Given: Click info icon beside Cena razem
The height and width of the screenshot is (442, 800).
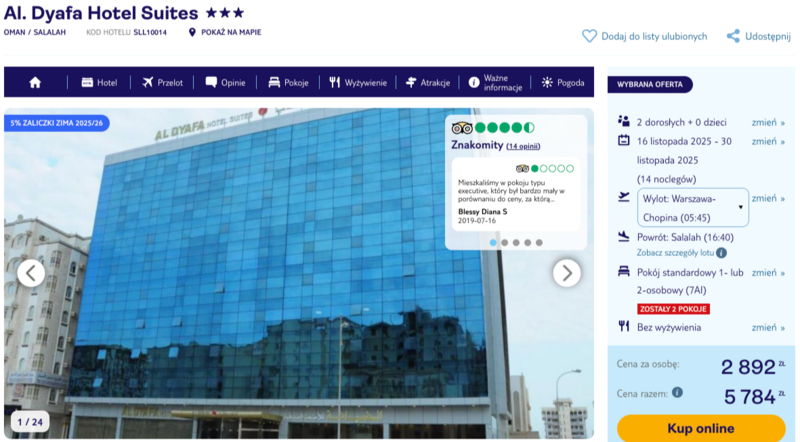Looking at the screenshot, I should [x=677, y=392].
